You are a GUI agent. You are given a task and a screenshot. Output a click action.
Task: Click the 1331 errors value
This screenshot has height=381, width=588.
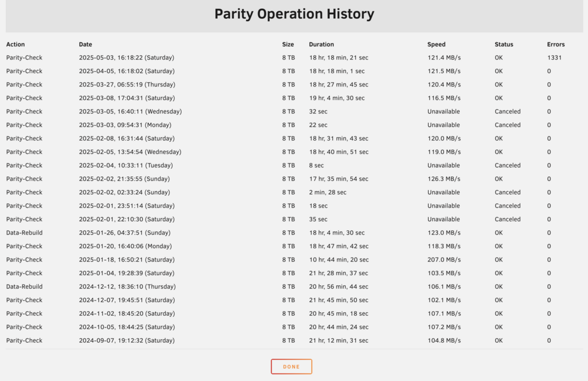(x=554, y=58)
